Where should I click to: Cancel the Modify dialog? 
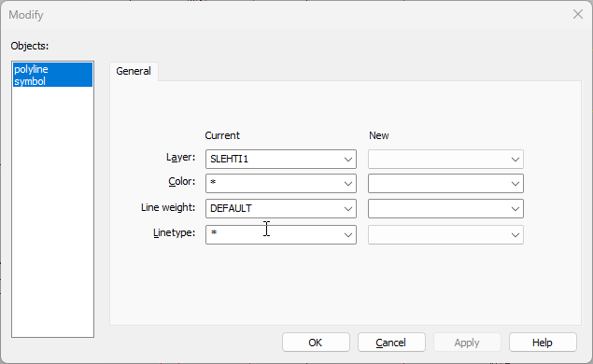click(x=391, y=343)
